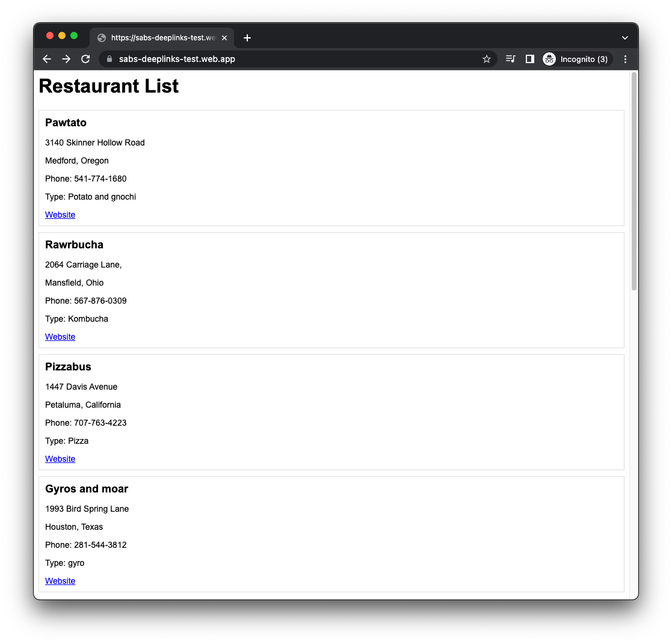Open the side panel icon
The image size is (672, 644).
pyautogui.click(x=529, y=59)
